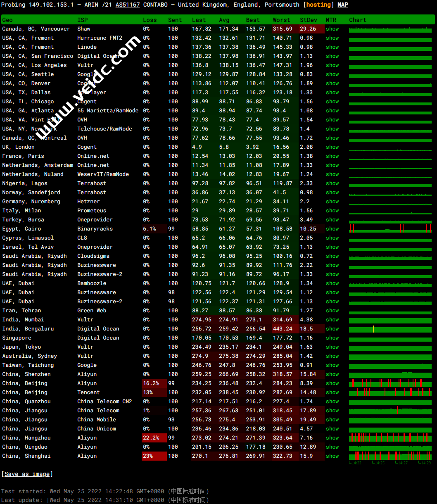
Task: Open the AS51167 link
Action: [x=128, y=5]
